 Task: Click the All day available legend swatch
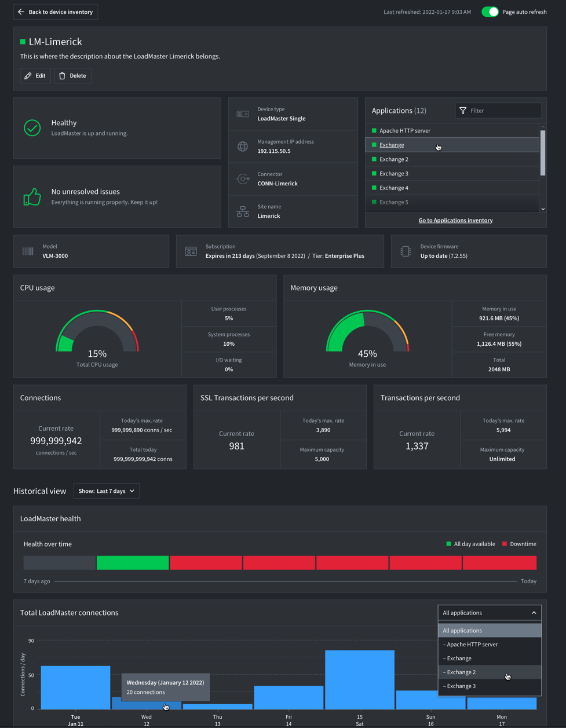click(x=448, y=544)
